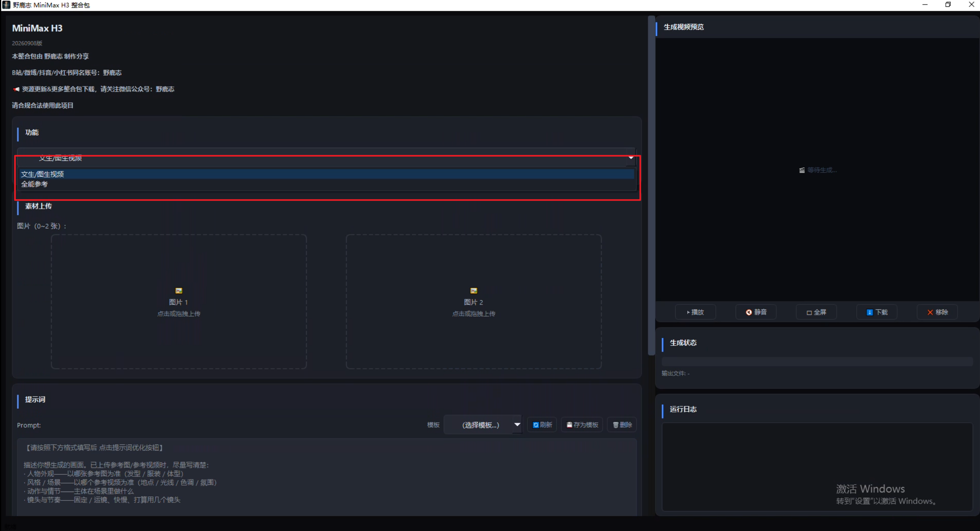The image size is (980, 531).
Task: Click the 运行日志 log area
Action: point(817,467)
